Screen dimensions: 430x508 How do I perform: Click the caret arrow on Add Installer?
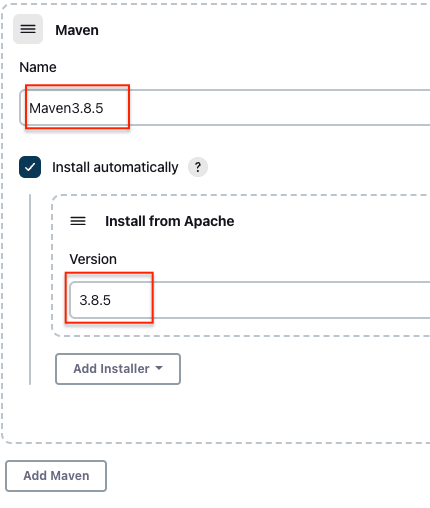(x=159, y=368)
